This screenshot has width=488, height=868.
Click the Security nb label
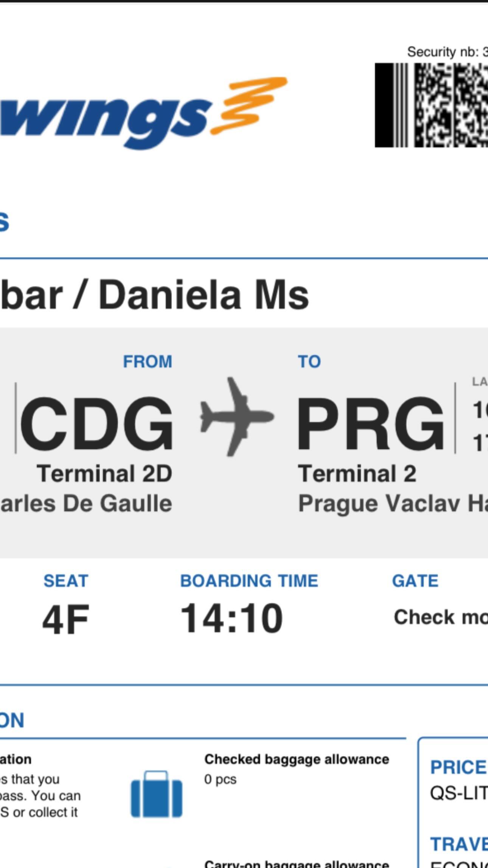(x=446, y=52)
